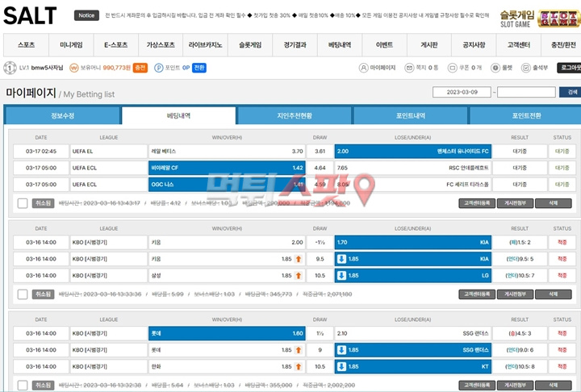Click the blue 전환 button

click(199, 68)
